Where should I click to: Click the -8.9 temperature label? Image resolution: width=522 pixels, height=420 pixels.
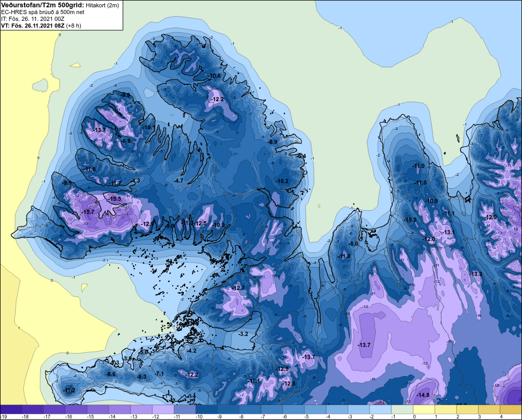(x=272, y=142)
